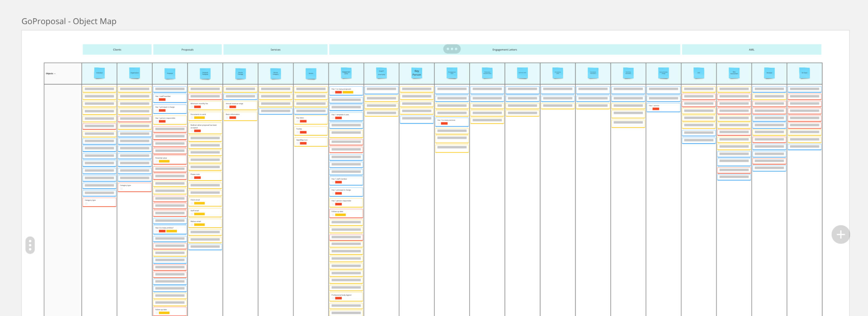868x316 pixels.
Task: Click the Proposals section header
Action: click(188, 50)
